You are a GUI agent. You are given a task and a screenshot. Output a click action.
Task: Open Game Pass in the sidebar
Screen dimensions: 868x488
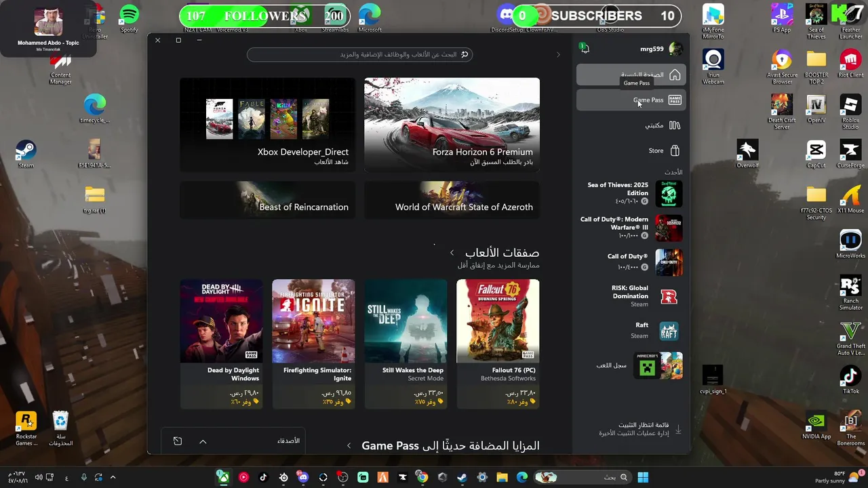pos(631,100)
